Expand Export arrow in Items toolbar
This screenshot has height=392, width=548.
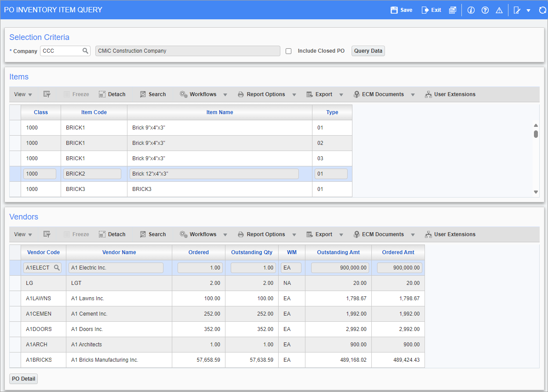coord(341,95)
